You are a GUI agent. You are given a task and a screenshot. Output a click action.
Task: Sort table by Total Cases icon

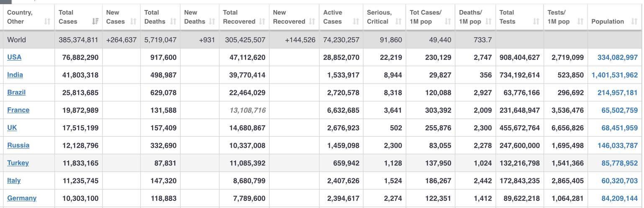coord(95,21)
